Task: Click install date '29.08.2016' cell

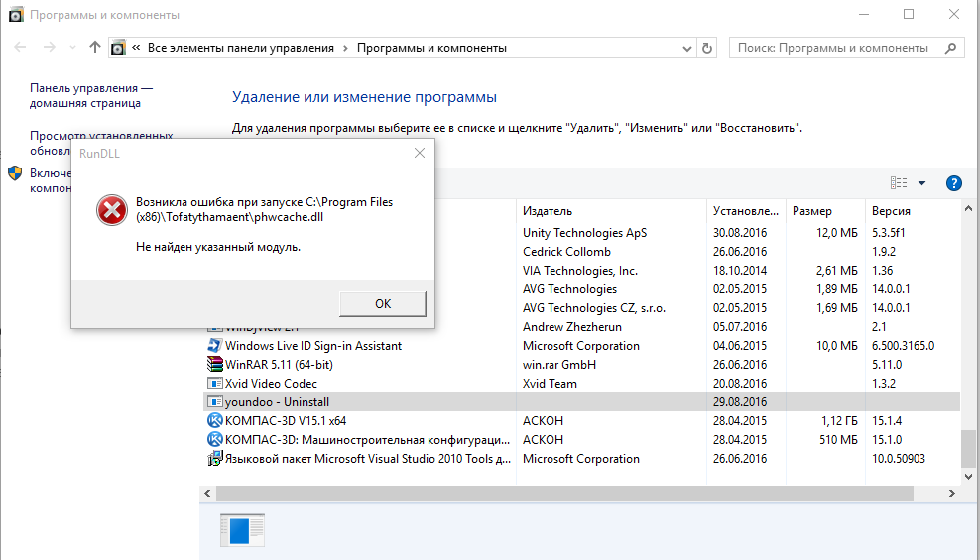Action: coord(739,402)
